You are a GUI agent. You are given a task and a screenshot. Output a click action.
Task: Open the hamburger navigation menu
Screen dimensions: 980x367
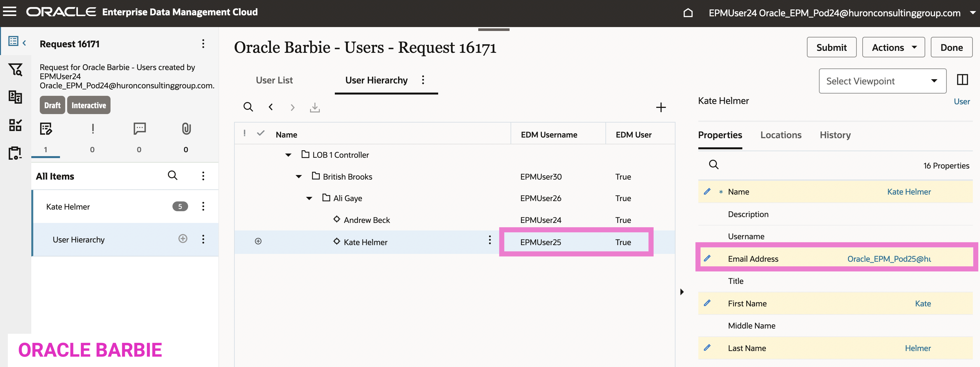pyautogui.click(x=10, y=12)
